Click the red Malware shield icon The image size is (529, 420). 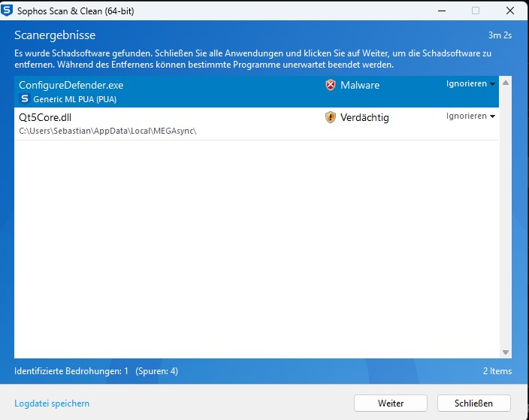coord(331,85)
